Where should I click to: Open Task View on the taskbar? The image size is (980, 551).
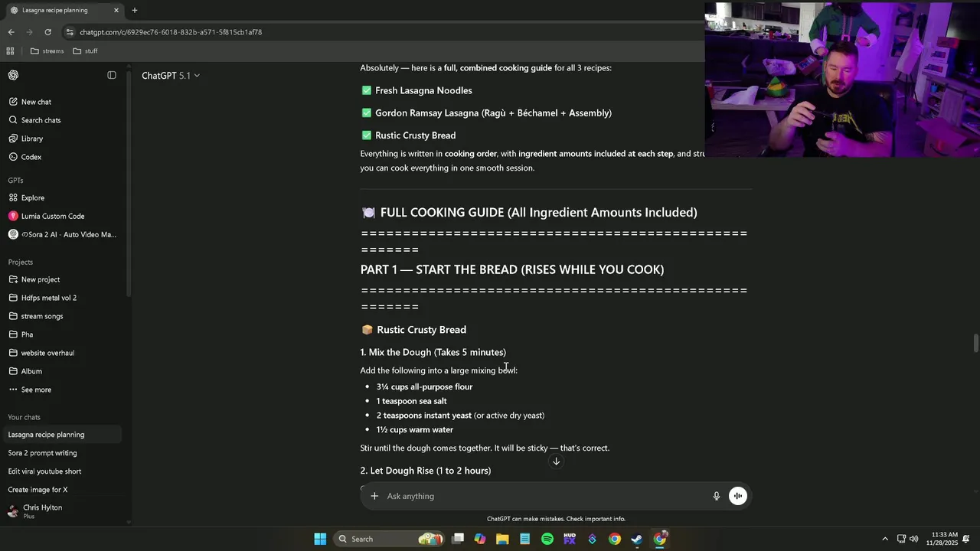458,539
